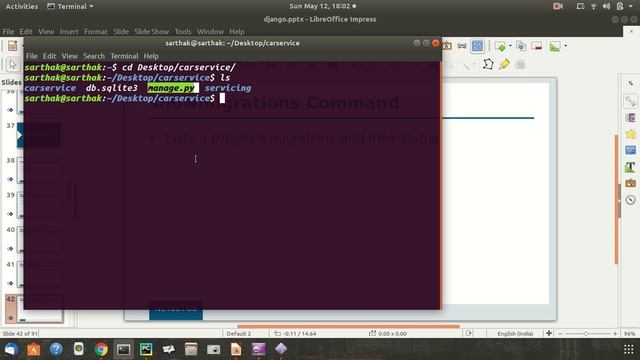Open sidebar settings dropdown at top
The image size is (640, 360).
click(631, 83)
